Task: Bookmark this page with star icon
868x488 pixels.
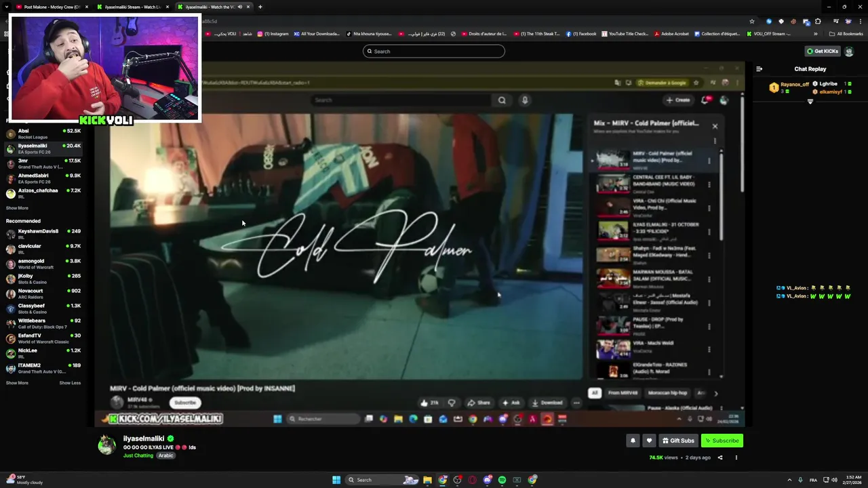Action: pyautogui.click(x=751, y=21)
